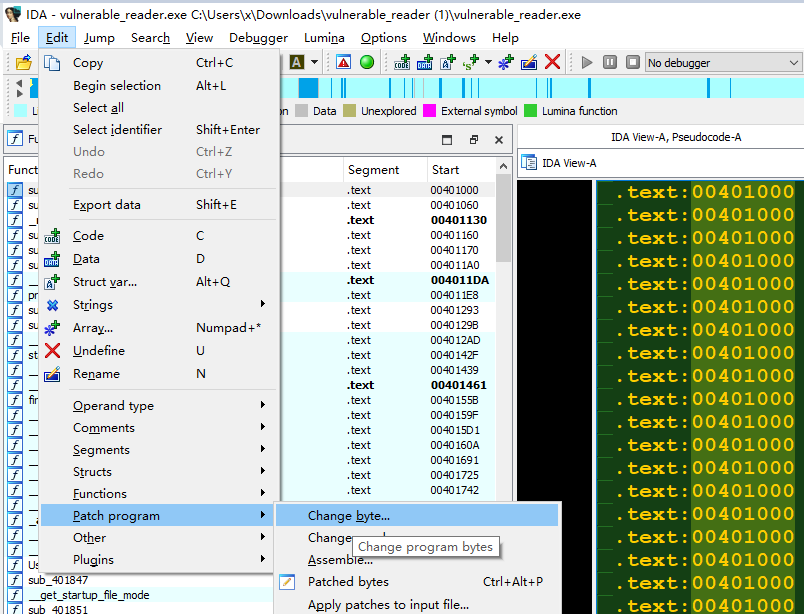Viewport: 804px width, 614px height.
Task: Click the Data icon in the Edit menu
Action: [x=52, y=259]
